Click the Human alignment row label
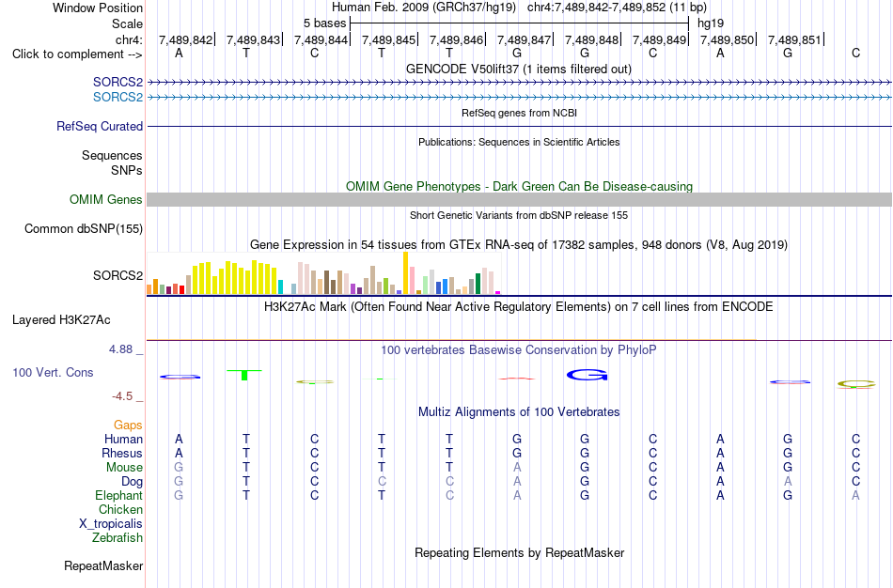893x588 pixels. pyautogui.click(x=123, y=439)
